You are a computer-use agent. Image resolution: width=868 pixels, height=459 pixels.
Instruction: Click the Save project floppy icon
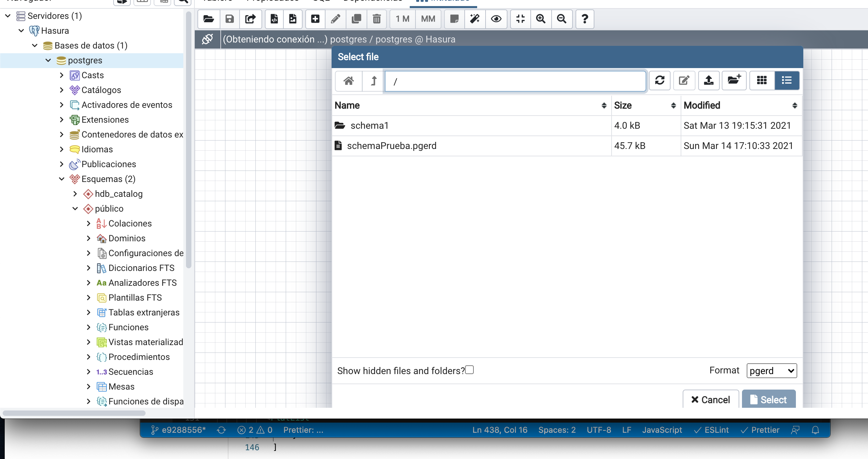[x=229, y=19]
